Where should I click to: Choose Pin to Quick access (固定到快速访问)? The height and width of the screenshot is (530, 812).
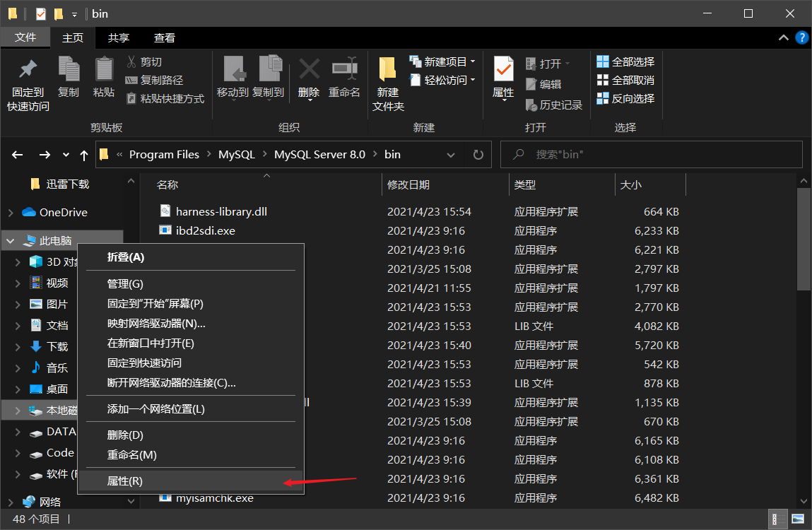(x=191, y=363)
